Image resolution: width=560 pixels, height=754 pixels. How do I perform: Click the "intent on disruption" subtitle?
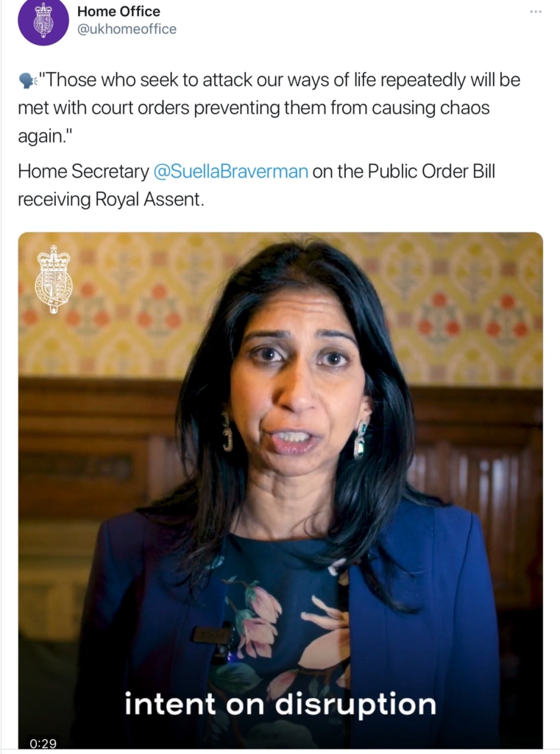point(280,705)
